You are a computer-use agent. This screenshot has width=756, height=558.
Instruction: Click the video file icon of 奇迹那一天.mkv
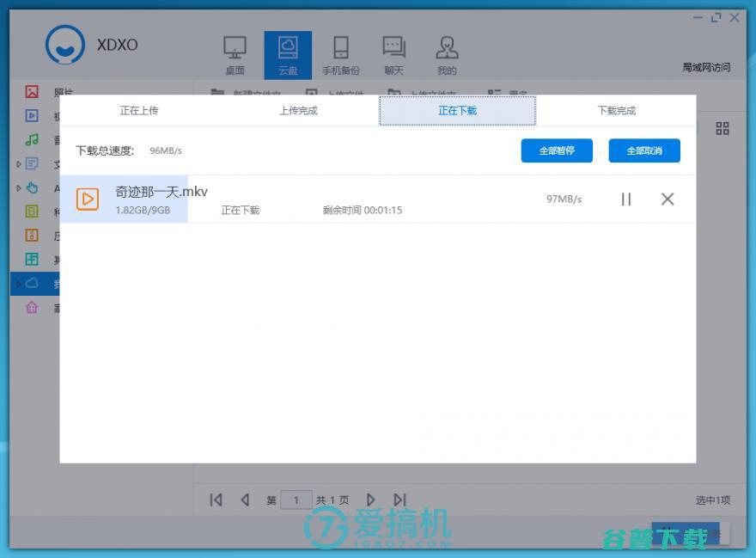pos(88,199)
